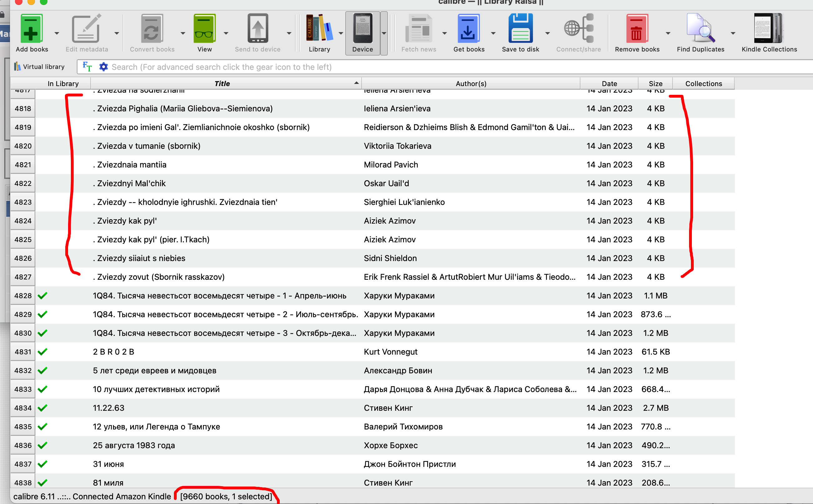Click the Add books icon

click(31, 28)
